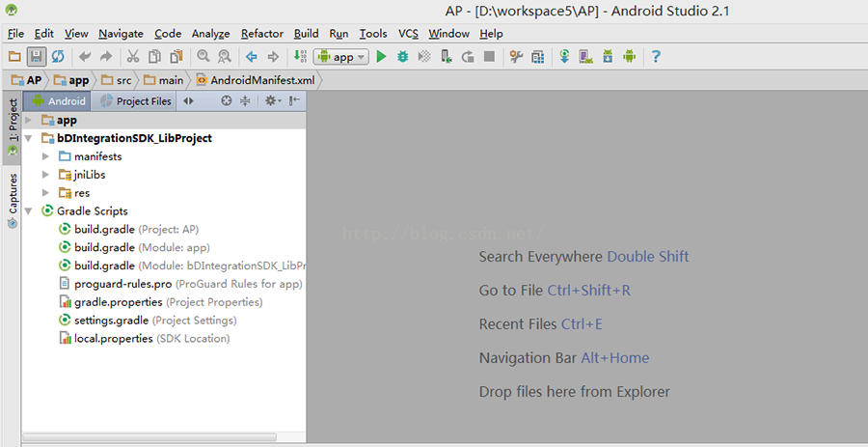
Task: Open Replace with the second magnifier icon
Action: point(224,57)
